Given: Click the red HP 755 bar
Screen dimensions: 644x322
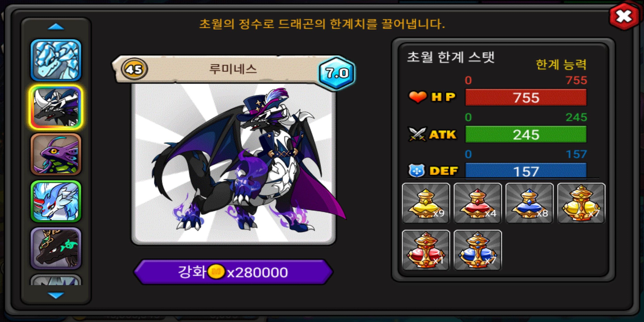Looking at the screenshot, I should (x=526, y=97).
